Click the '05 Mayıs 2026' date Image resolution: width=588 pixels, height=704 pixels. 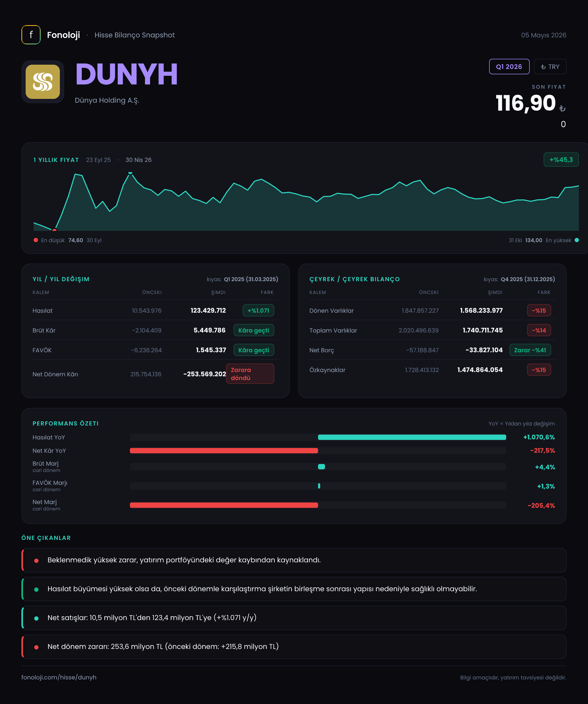[544, 35]
